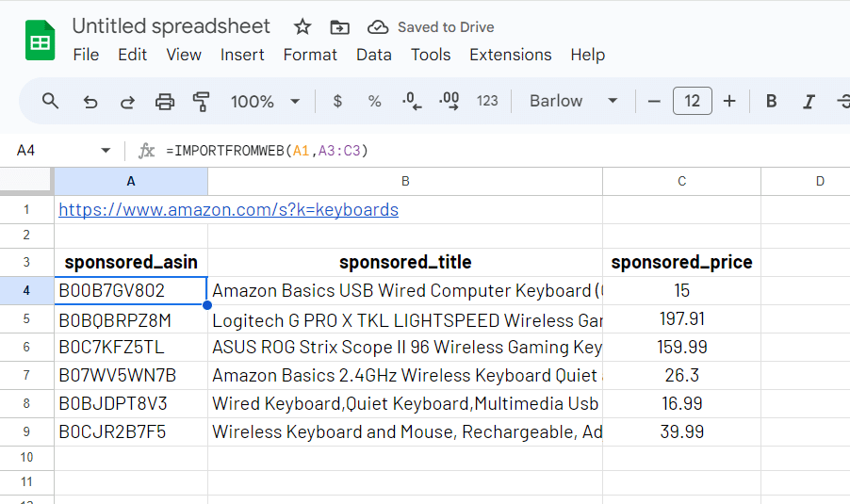The image size is (850, 504).
Task: Open the Barlow font dropdown
Action: pyautogui.click(x=573, y=101)
